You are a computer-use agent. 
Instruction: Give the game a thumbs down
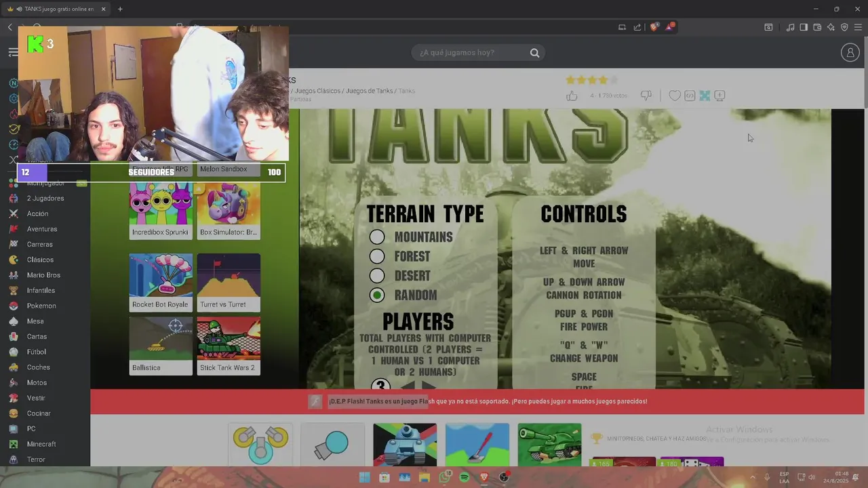pos(646,96)
